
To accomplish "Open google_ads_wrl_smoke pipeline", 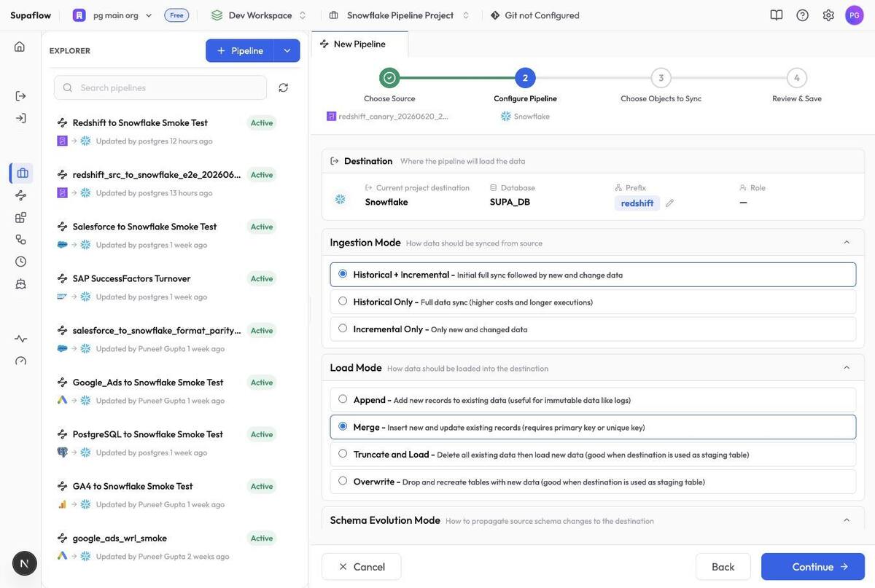I will [120, 538].
